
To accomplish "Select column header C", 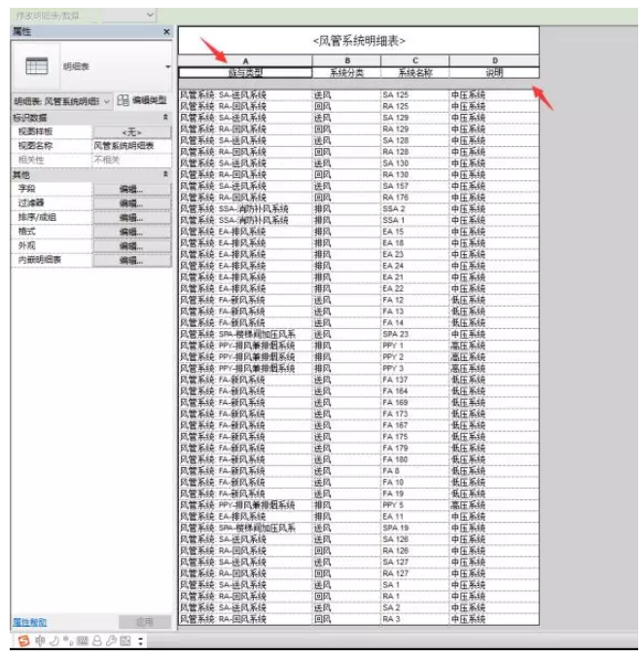I will tap(415, 61).
